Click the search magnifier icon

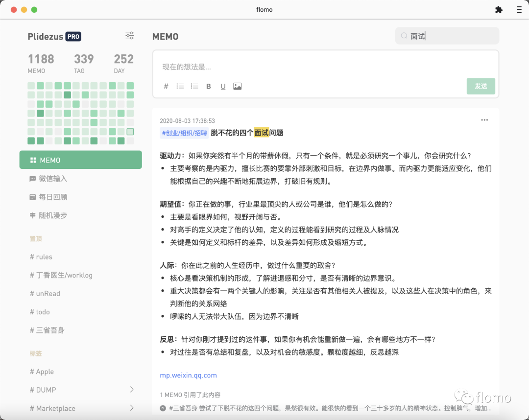point(404,36)
